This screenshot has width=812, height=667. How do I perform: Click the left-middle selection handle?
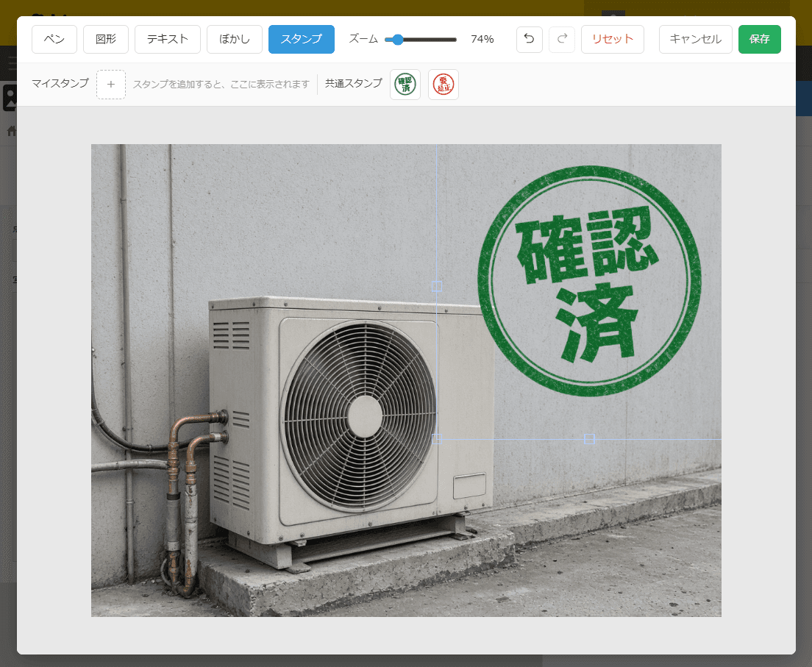(437, 286)
